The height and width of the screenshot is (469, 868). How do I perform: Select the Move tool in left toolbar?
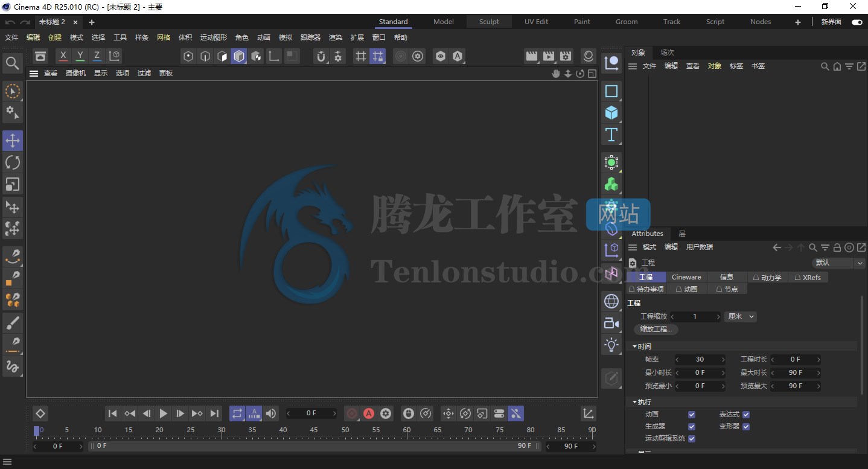[x=13, y=141]
